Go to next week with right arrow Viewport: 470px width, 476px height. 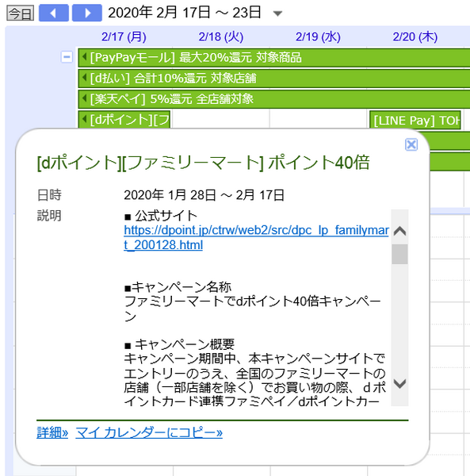(87, 13)
